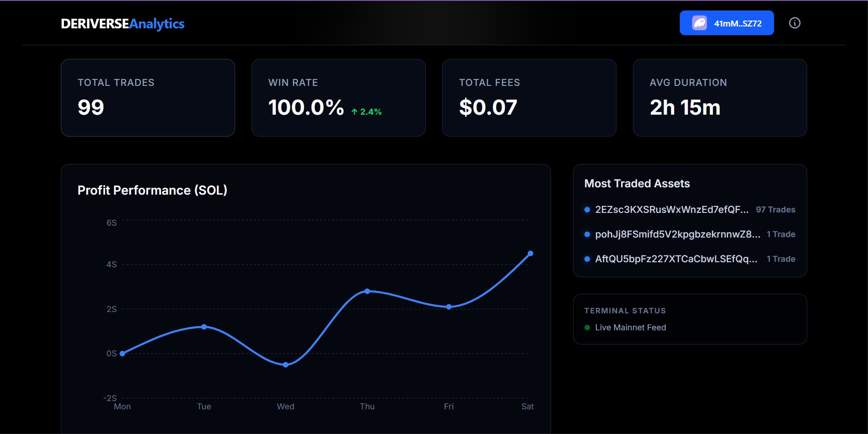Viewport: 868px width, 434px height.
Task: Click the info circle icon
Action: [794, 23]
